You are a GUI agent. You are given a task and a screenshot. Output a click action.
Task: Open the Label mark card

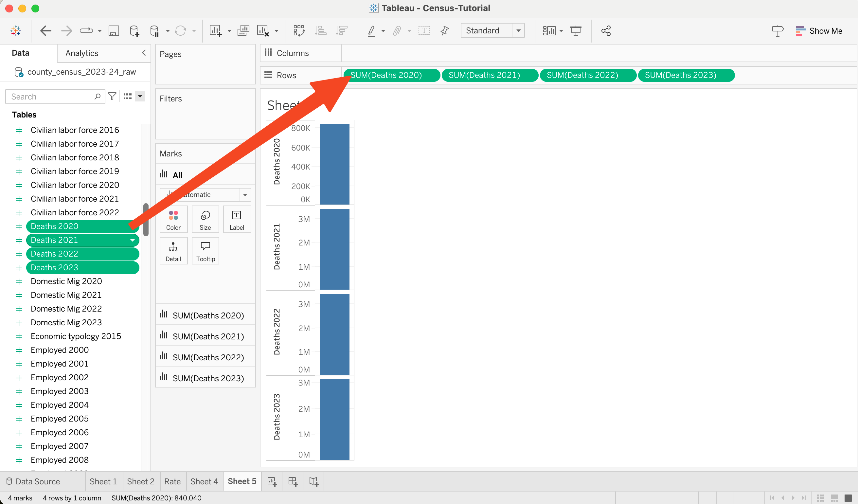[x=237, y=219]
